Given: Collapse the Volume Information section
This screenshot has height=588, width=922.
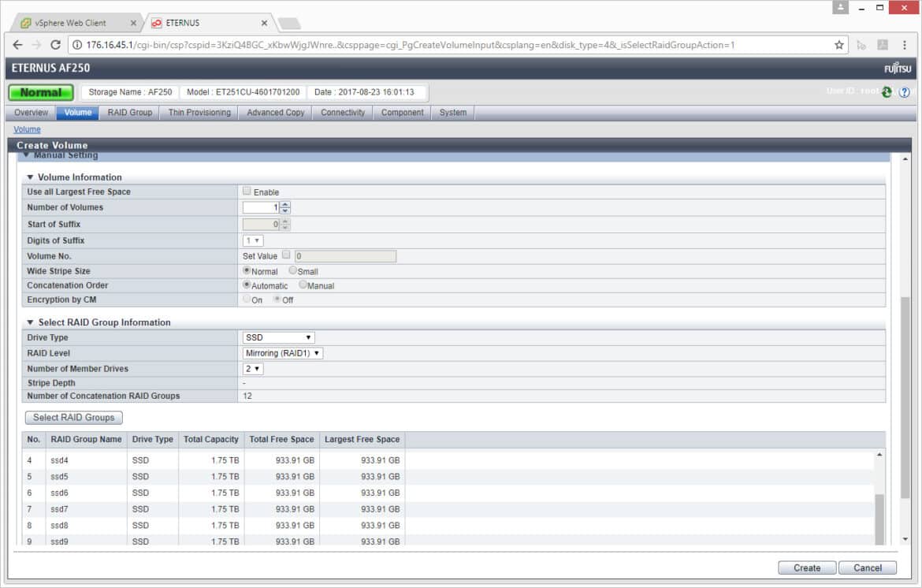Looking at the screenshot, I should 30,177.
